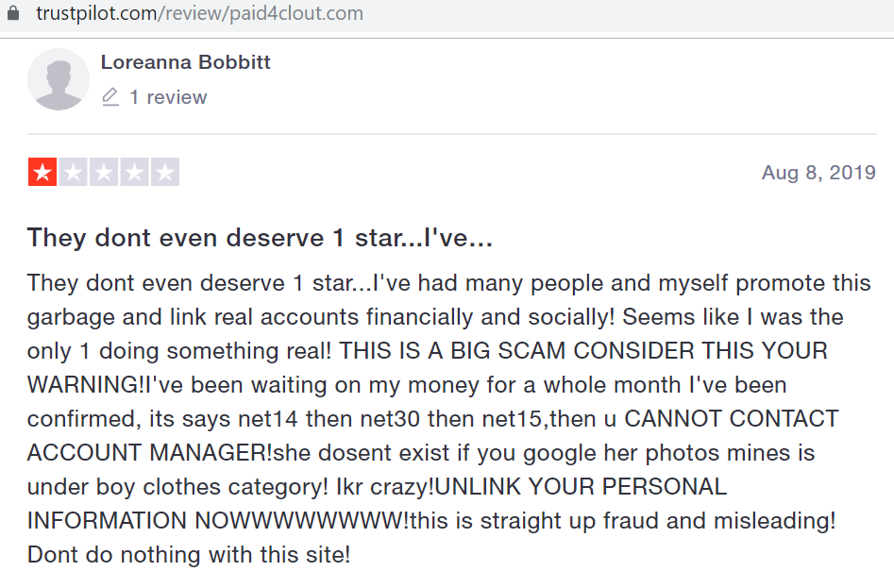
Task: Click the gray reviewer avatar silhouette
Action: click(59, 79)
